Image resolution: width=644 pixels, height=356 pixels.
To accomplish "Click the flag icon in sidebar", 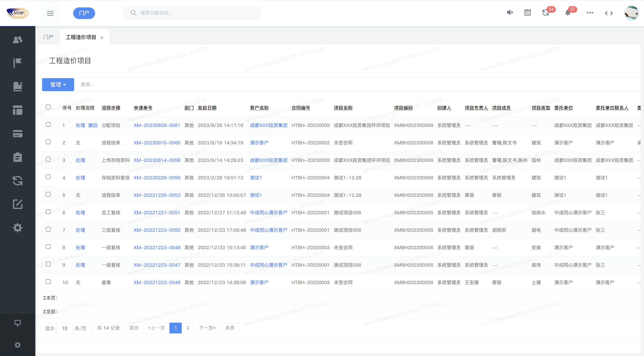I will coord(17,63).
